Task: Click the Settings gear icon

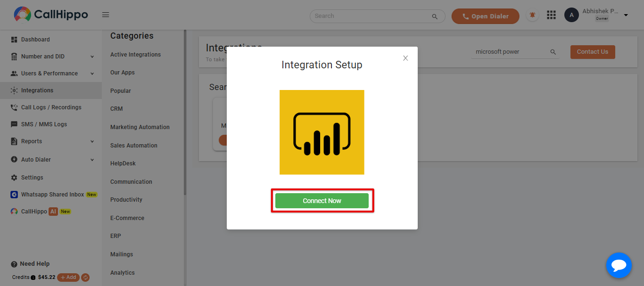Action: coord(14,178)
